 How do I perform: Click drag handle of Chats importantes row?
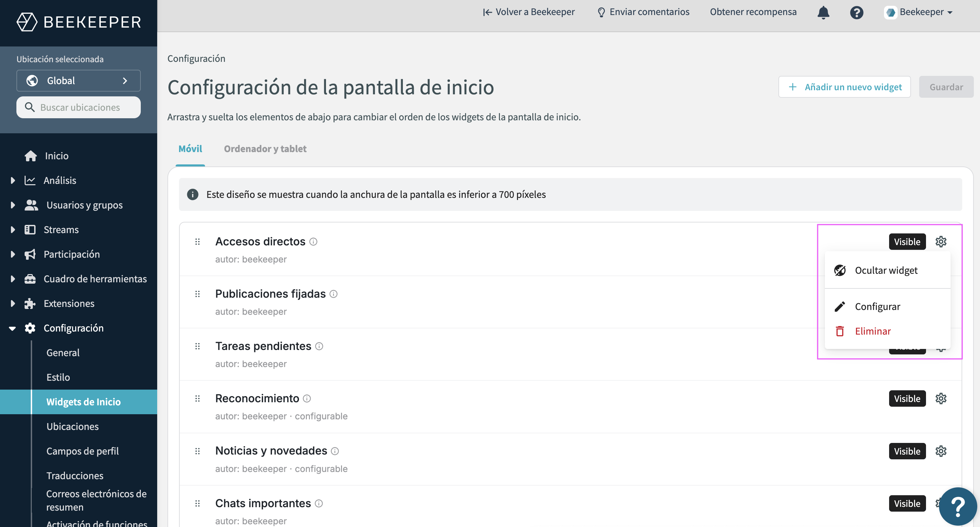[x=198, y=503]
